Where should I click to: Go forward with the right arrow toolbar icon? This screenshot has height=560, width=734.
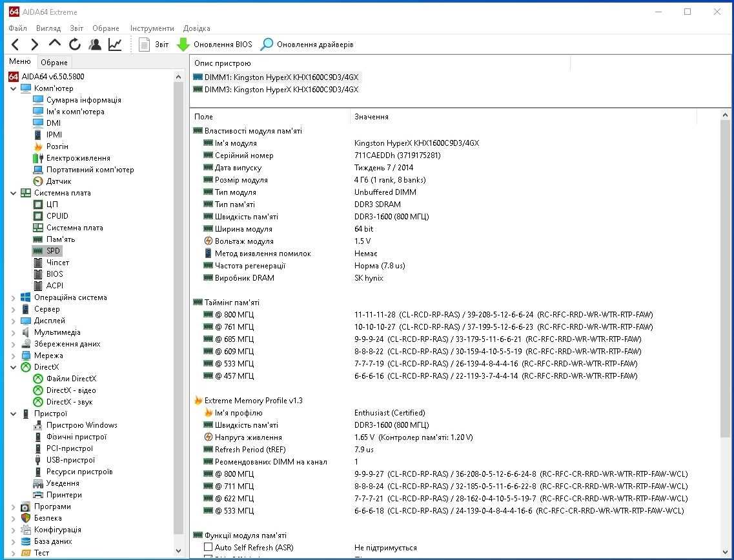[35, 45]
